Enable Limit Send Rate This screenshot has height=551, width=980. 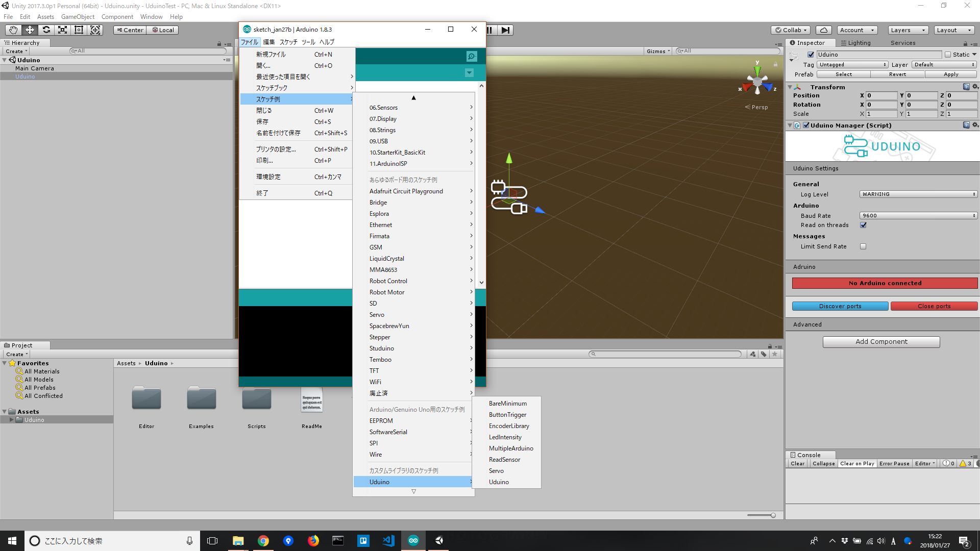point(863,246)
